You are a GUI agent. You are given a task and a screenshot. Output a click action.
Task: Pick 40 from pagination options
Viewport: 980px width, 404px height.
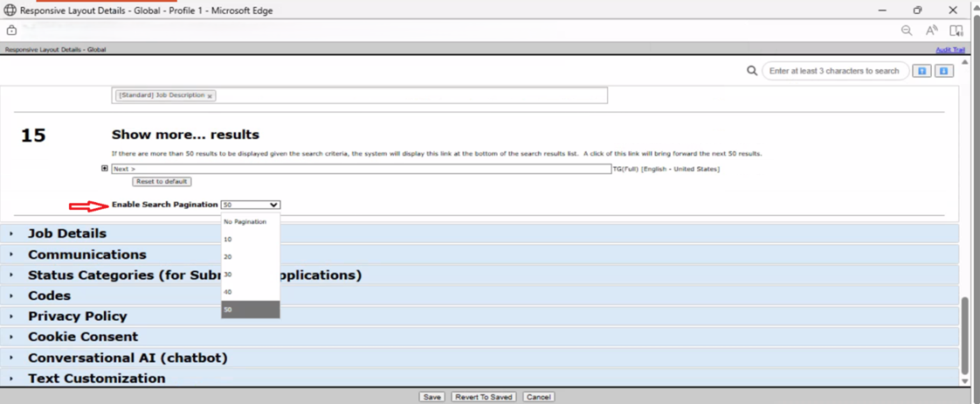pyautogui.click(x=228, y=292)
